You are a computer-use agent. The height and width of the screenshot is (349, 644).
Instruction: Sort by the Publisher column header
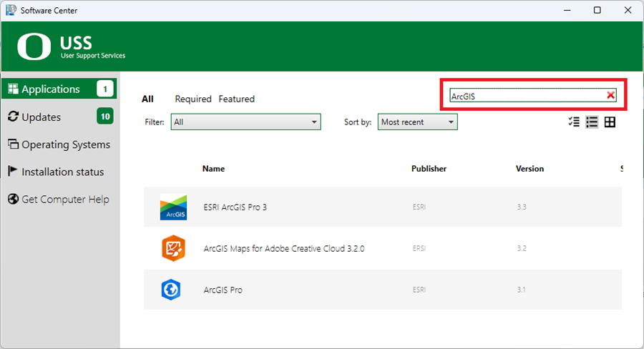click(429, 169)
